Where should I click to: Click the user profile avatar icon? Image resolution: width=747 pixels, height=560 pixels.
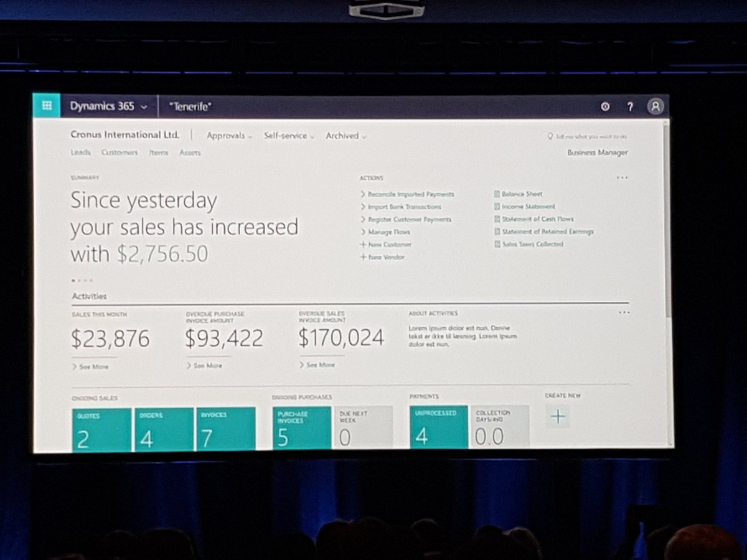[655, 107]
